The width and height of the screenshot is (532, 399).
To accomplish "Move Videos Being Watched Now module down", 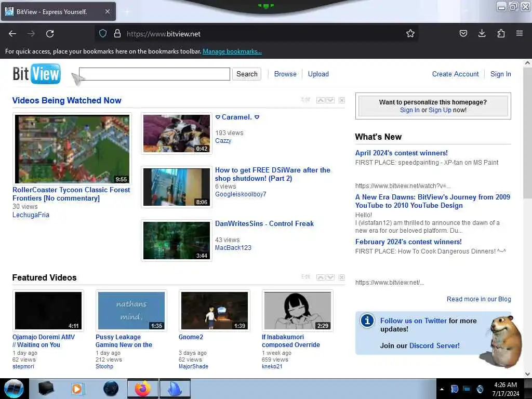I will click(330, 100).
